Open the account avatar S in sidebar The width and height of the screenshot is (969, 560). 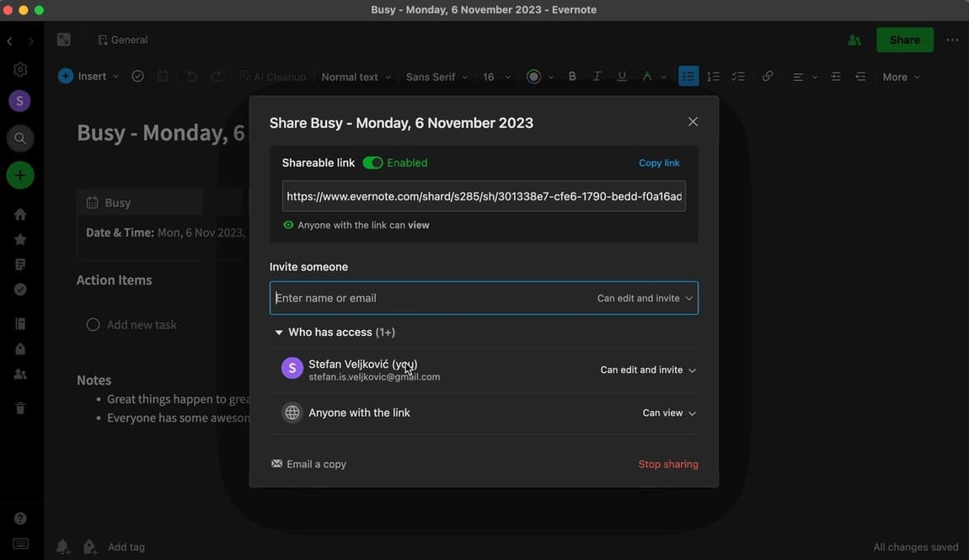19,101
